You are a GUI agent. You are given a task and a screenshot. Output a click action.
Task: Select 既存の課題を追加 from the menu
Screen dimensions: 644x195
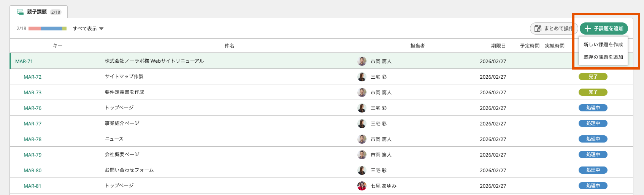603,57
